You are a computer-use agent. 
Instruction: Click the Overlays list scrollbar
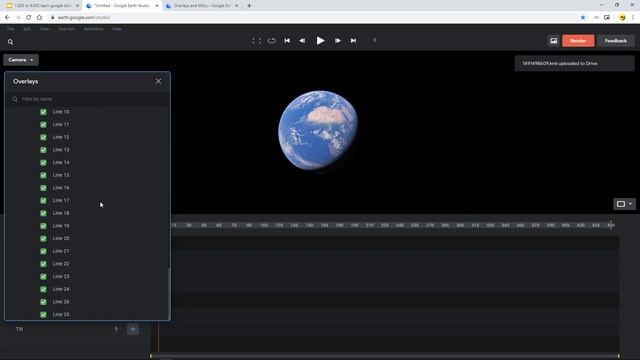pyautogui.click(x=169, y=293)
